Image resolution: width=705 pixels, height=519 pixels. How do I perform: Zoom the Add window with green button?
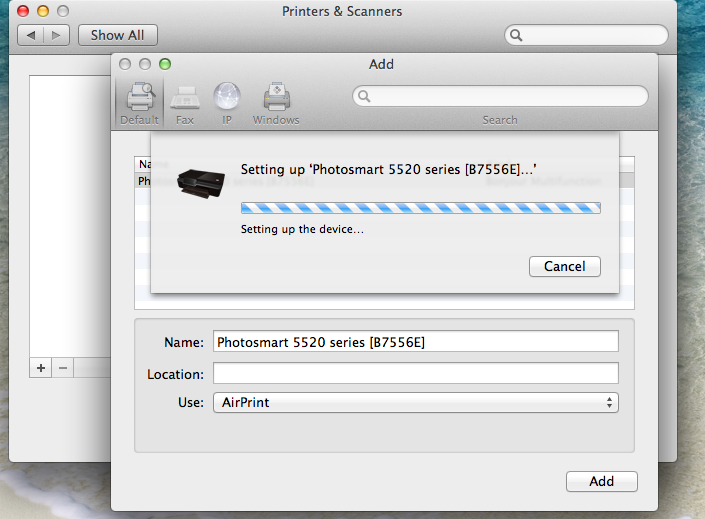pyautogui.click(x=165, y=64)
